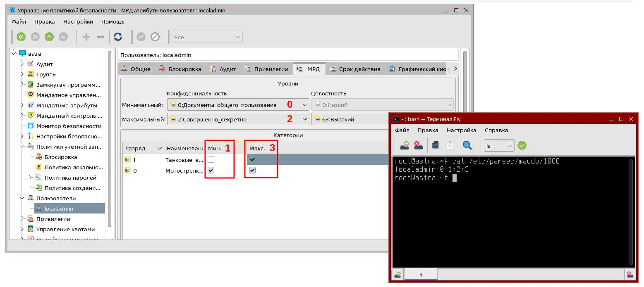
Task: Click the refresh icon in the toolbar
Action: pos(118,37)
